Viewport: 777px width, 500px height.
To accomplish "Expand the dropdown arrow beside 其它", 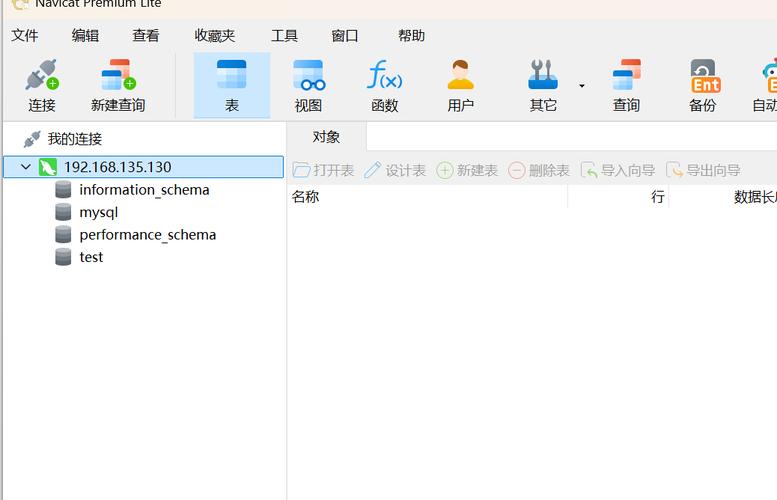I will (x=582, y=86).
